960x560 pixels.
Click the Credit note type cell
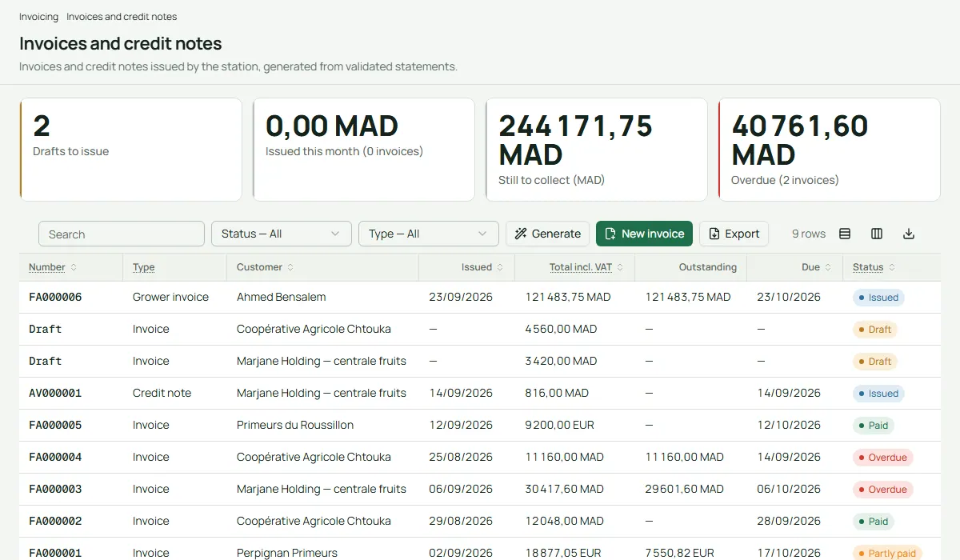tap(162, 393)
